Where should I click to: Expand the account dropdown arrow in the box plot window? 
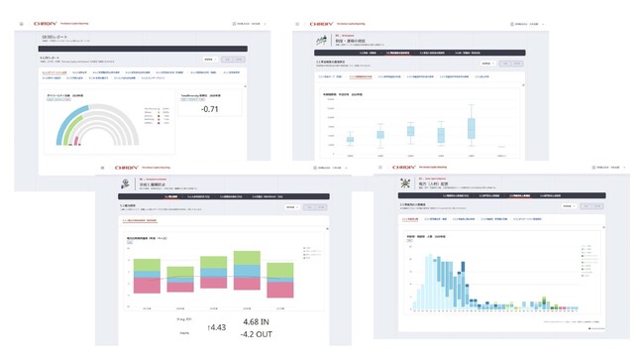pyautogui.click(x=543, y=24)
